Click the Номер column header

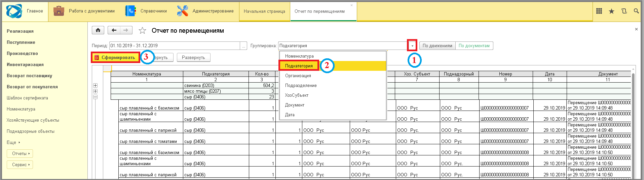coord(505,74)
